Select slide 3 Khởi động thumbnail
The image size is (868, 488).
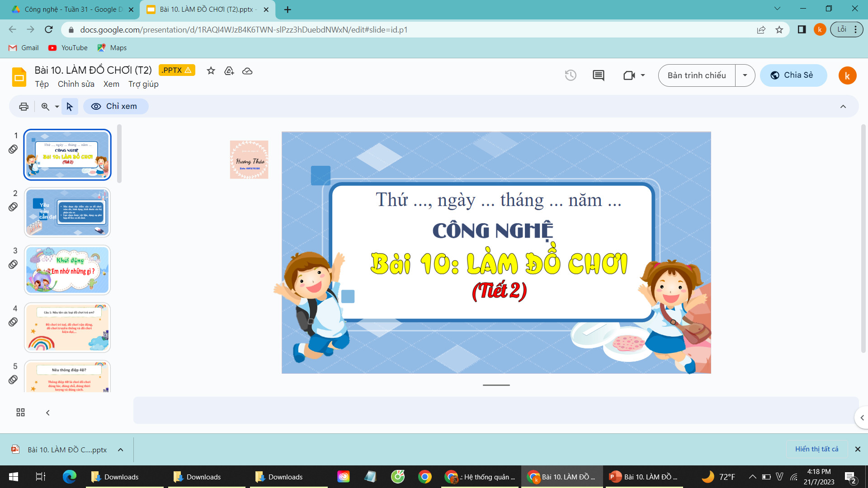tap(67, 270)
